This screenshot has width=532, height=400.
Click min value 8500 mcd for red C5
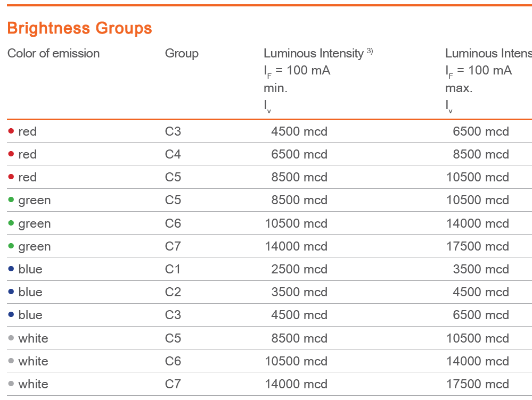tap(299, 177)
